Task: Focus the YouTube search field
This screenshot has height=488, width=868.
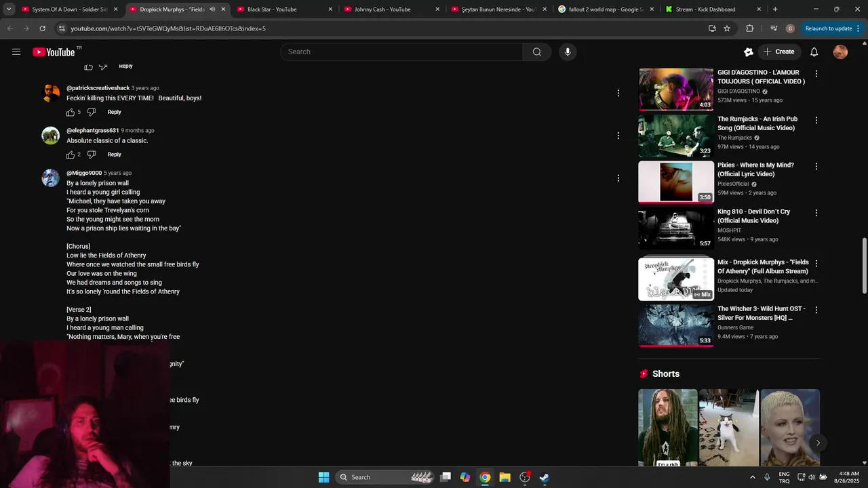Action: [401, 52]
